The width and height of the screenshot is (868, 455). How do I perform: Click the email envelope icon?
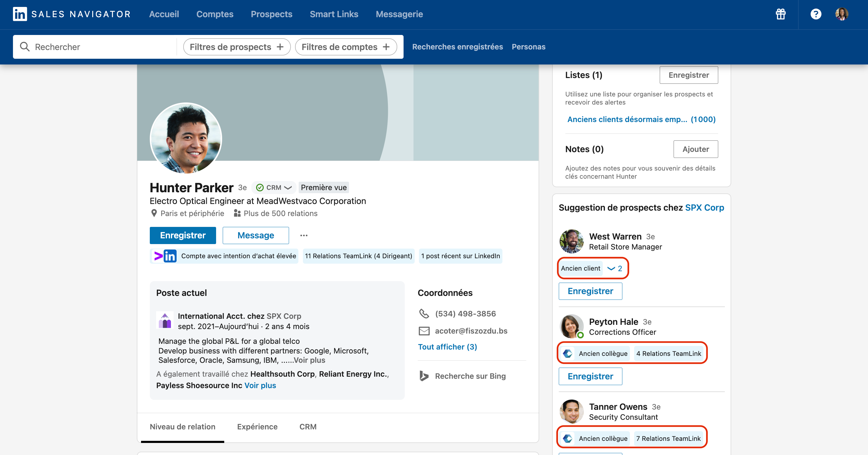tap(424, 331)
